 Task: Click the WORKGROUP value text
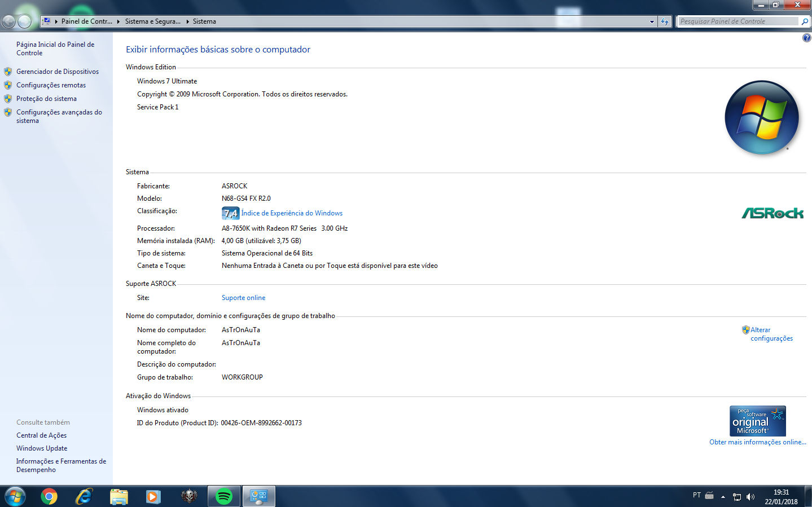(242, 377)
